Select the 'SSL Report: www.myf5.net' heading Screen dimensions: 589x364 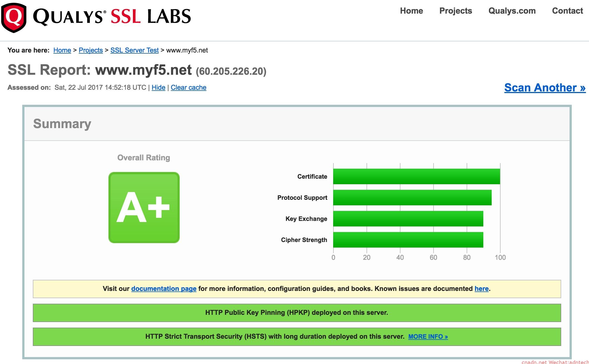tap(100, 70)
